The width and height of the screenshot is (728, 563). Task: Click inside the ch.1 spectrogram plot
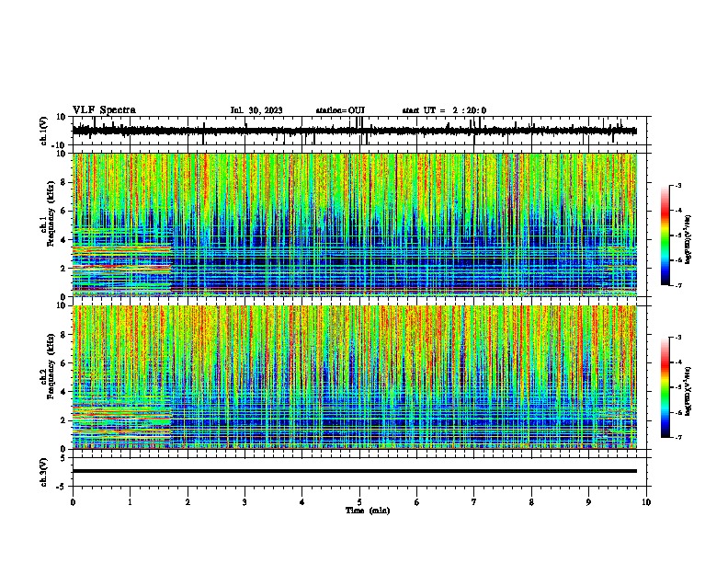(355, 224)
